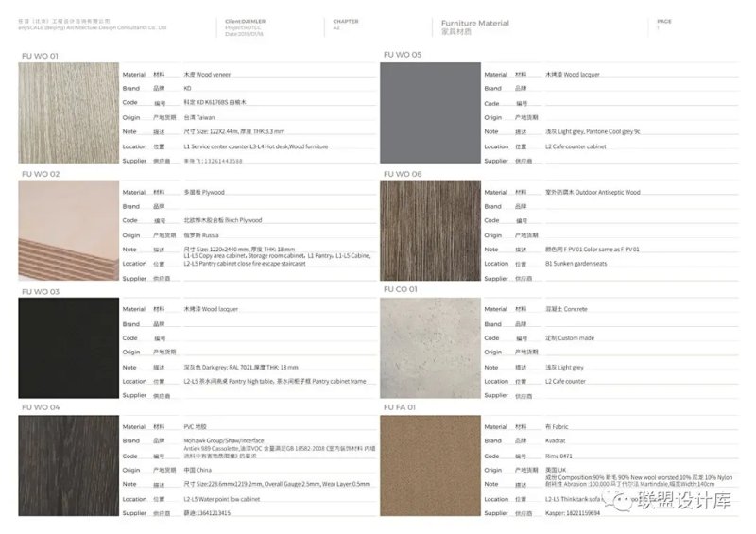Click the PAGE label in the header

664,20
